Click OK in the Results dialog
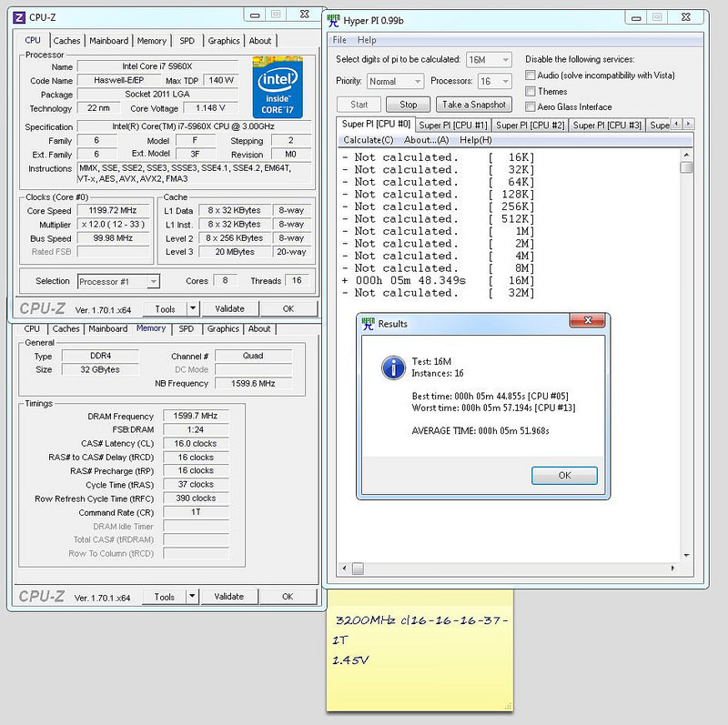 tap(564, 475)
